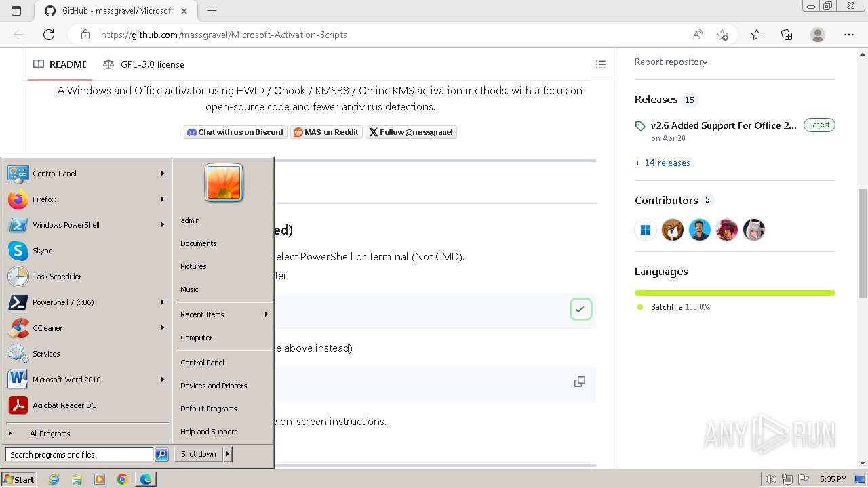Open Shut down options arrow
Screen dimensions: 868x488
228,454
